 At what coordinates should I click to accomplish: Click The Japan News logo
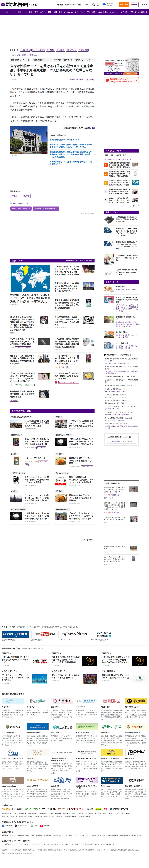(x=74, y=634)
